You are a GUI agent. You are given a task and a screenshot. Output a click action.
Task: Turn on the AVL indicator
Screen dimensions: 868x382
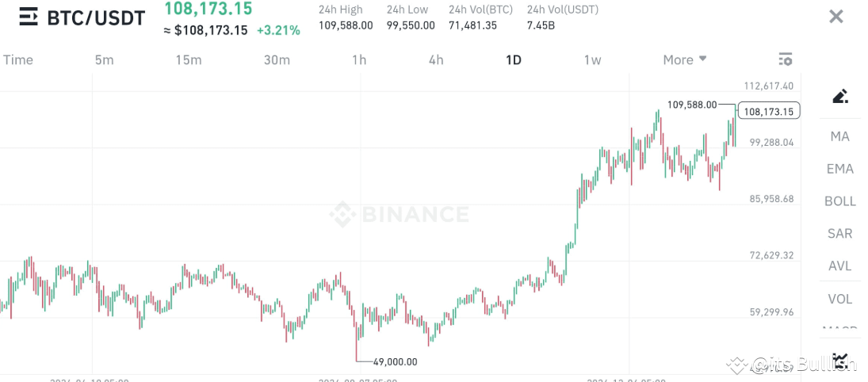point(840,266)
